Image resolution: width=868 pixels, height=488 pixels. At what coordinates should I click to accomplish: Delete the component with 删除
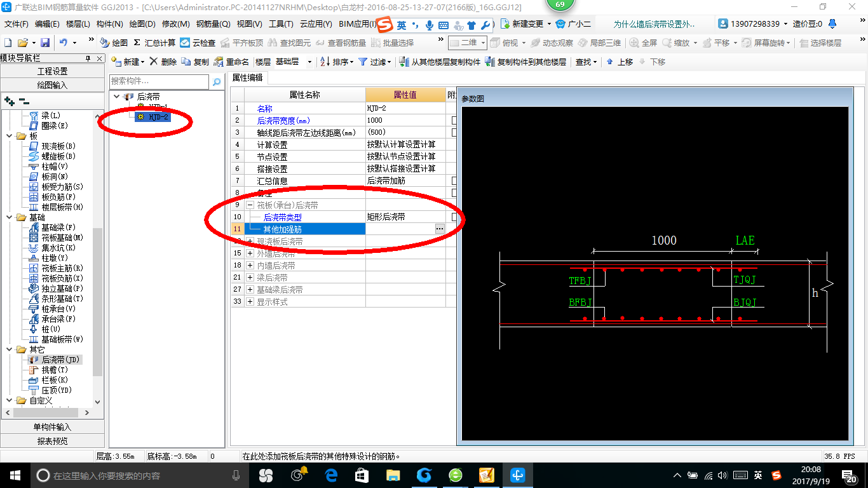click(x=163, y=62)
